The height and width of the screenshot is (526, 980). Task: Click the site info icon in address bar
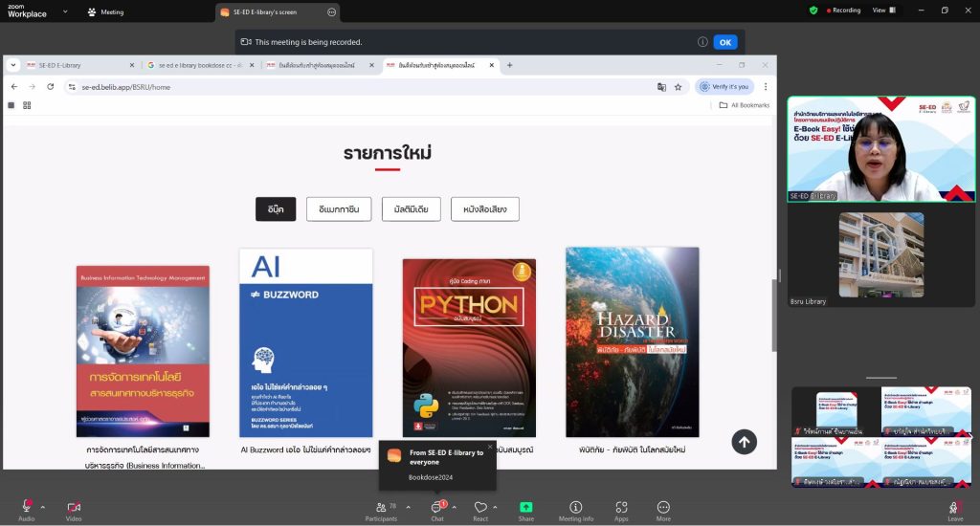73,87
